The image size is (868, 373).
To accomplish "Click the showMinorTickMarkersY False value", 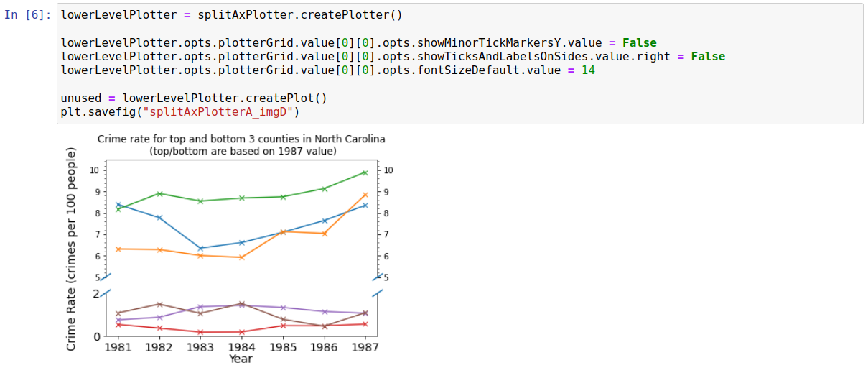I will 639,43.
